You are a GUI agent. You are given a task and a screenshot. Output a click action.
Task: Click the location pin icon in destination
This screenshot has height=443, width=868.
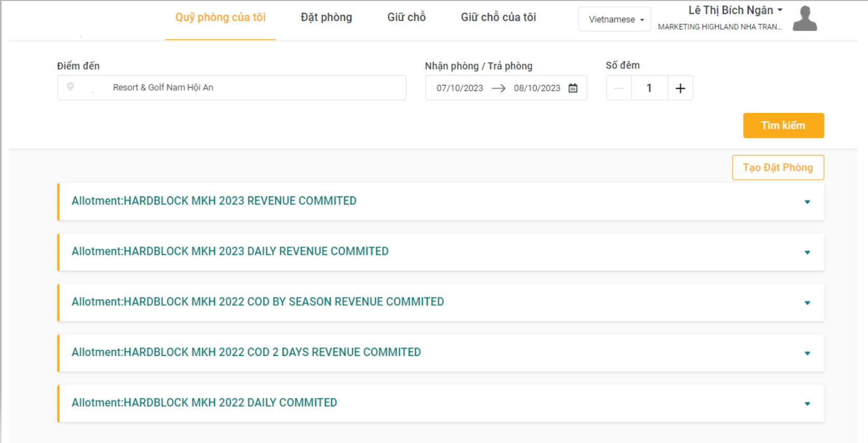click(x=71, y=87)
